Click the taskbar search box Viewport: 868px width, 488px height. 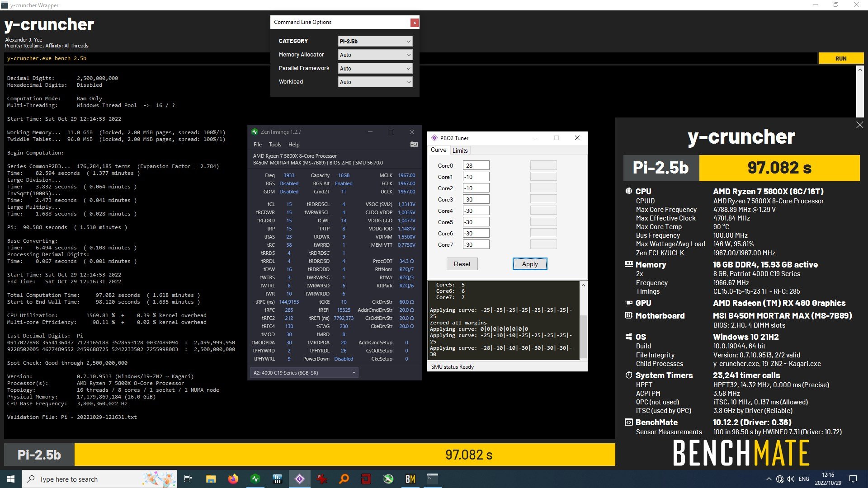[99, 479]
